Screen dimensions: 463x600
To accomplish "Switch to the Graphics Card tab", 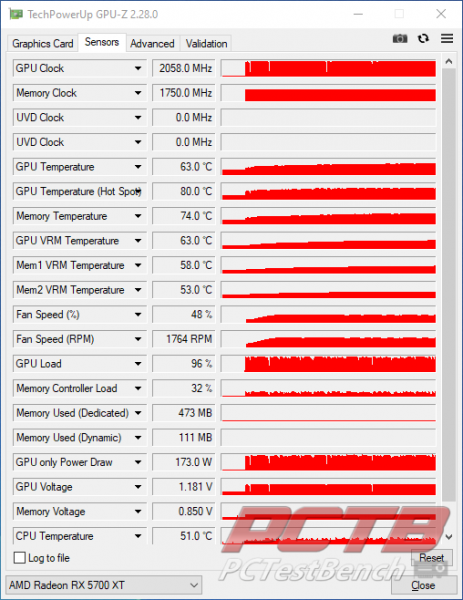I will click(42, 44).
